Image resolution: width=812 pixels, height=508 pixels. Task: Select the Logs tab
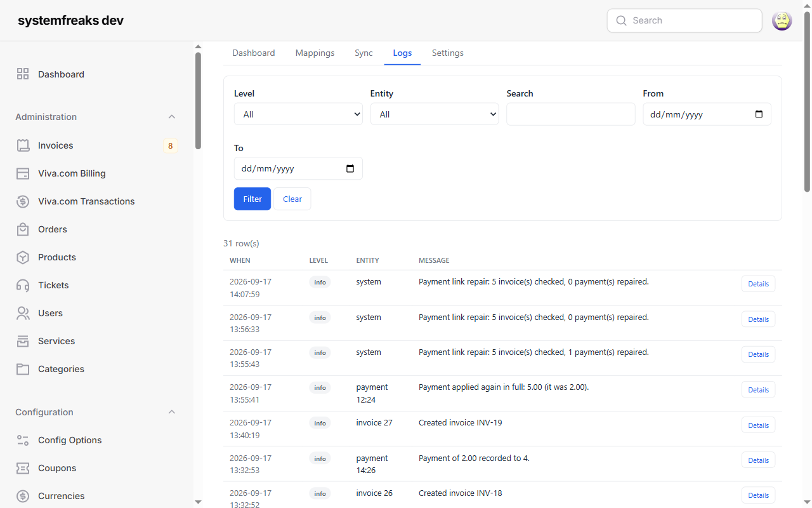[x=402, y=53]
